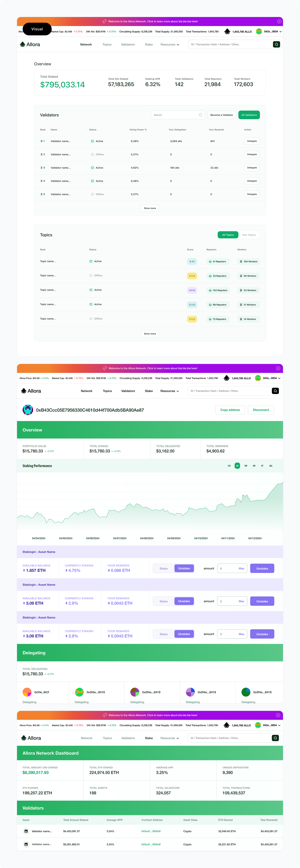Image resolution: width=300 pixels, height=868 pixels.
Task: Open the Resources dropdown on the Overview screen
Action: pyautogui.click(x=170, y=45)
